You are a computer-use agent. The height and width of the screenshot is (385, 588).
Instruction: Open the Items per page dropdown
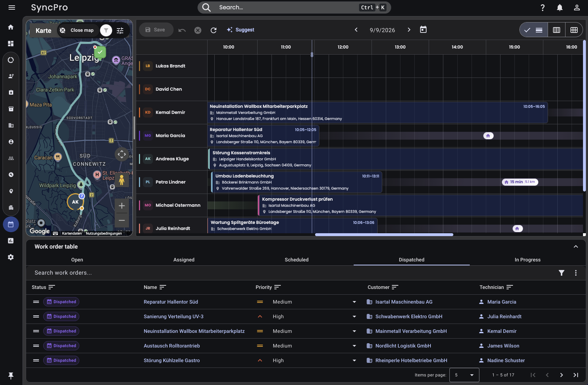coord(464,375)
